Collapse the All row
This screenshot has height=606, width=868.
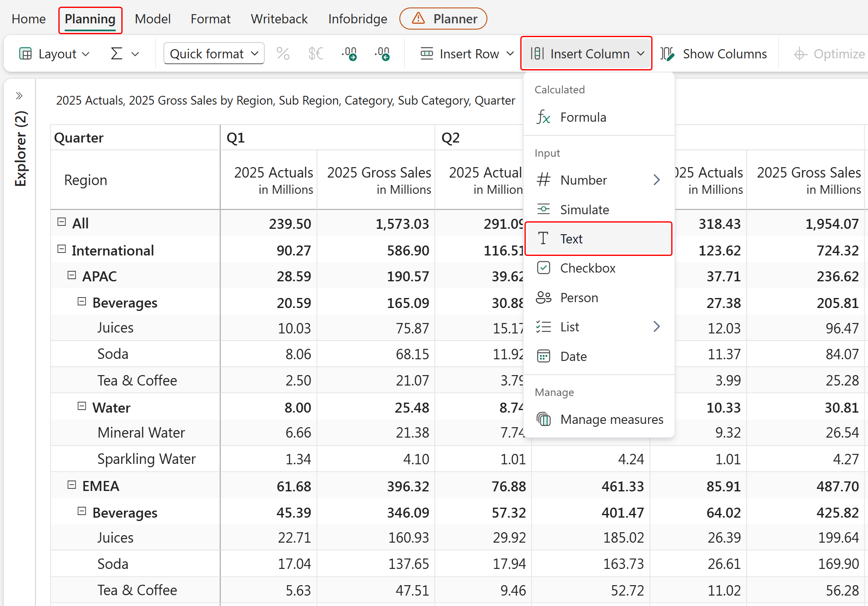pyautogui.click(x=62, y=222)
